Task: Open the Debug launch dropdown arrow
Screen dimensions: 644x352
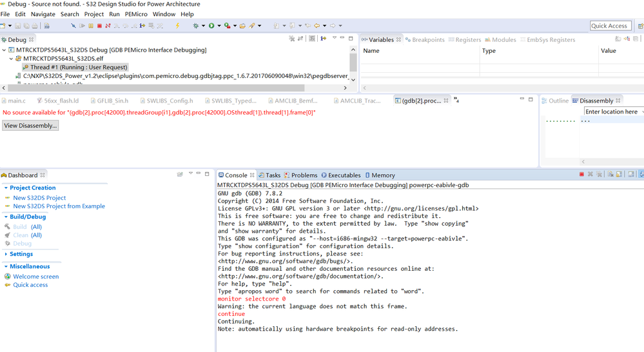Action: tap(203, 26)
